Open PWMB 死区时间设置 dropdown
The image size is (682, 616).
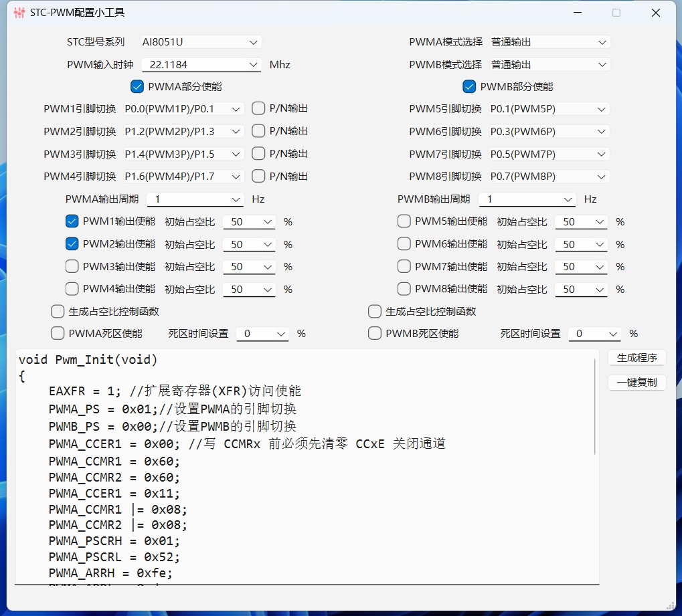(594, 334)
